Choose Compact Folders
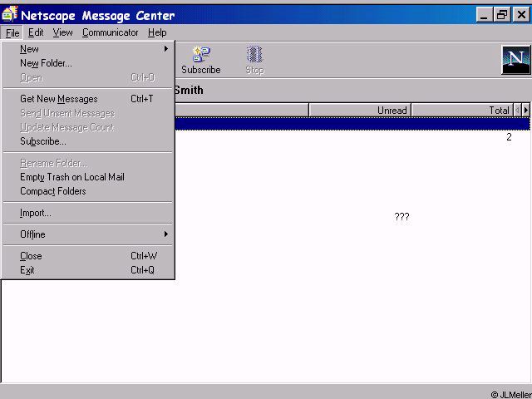532x399 pixels. point(88,191)
